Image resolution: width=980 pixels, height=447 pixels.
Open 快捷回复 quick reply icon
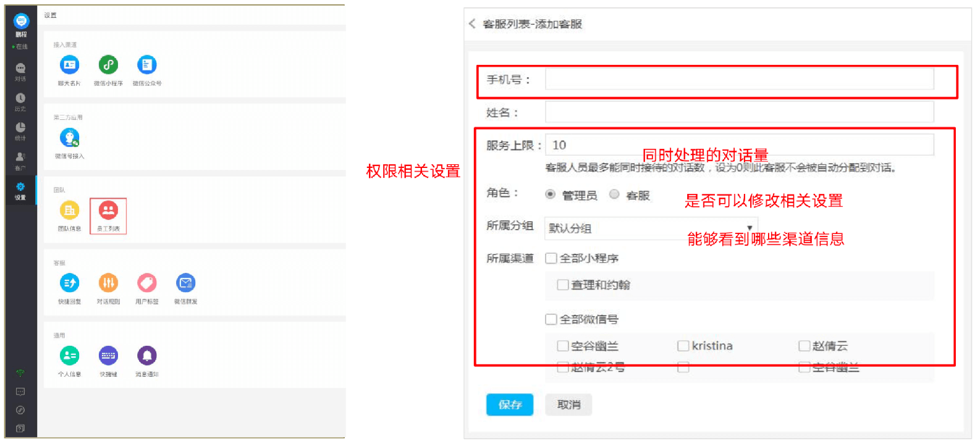click(69, 283)
